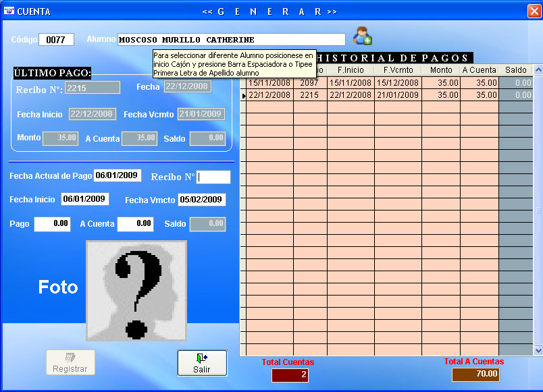Click the student photo placeholder

pos(136,290)
